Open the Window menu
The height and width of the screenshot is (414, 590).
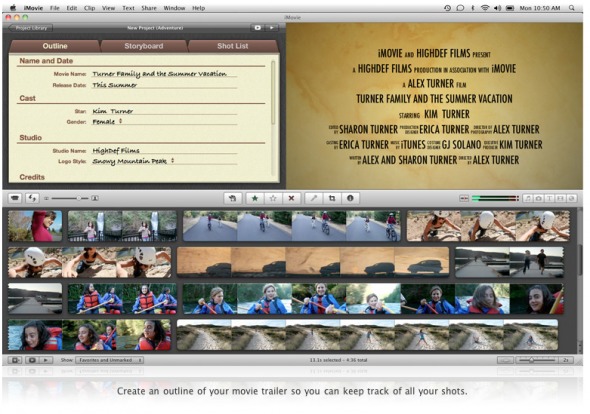click(174, 8)
